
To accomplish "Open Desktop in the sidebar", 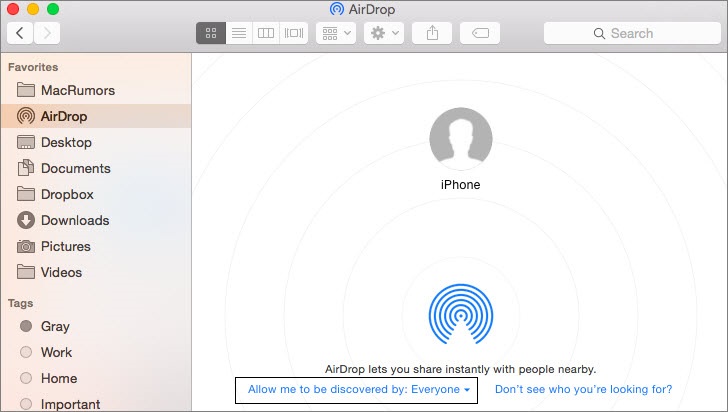I will coord(96,142).
